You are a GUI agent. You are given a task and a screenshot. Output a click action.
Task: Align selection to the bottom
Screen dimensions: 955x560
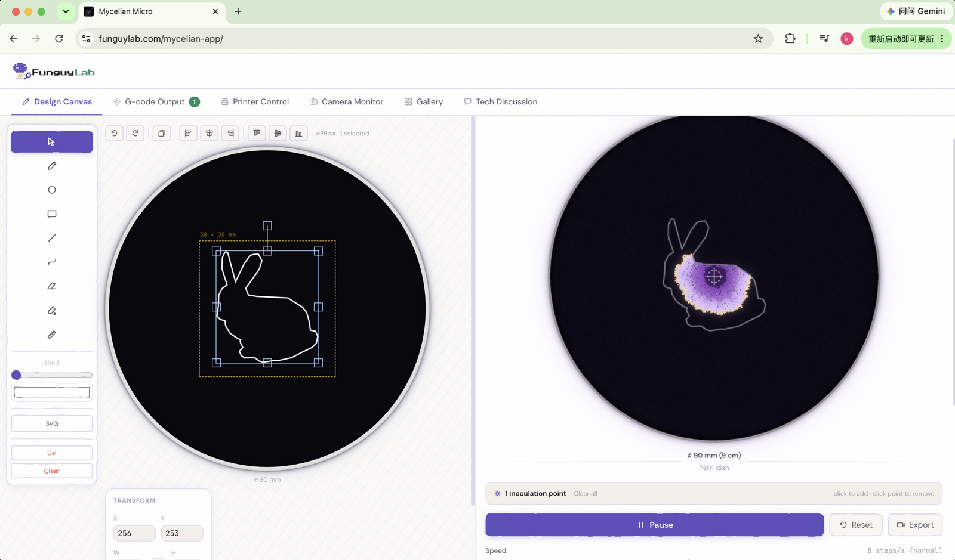coord(299,133)
